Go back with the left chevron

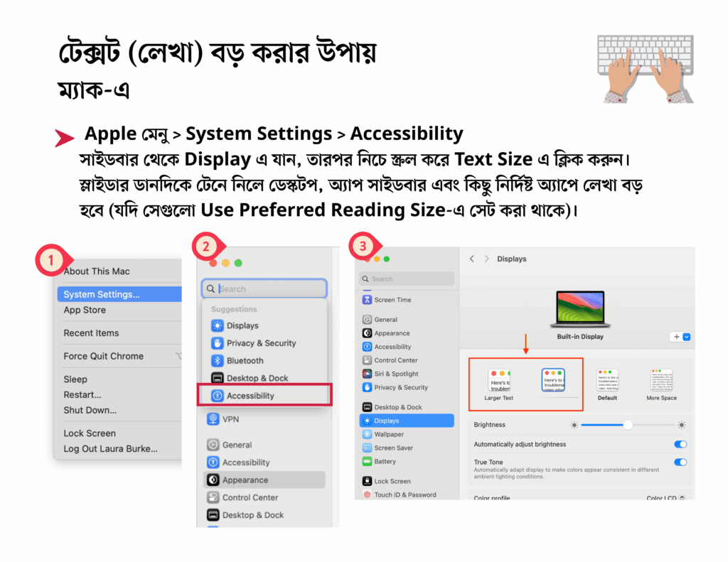(x=472, y=259)
